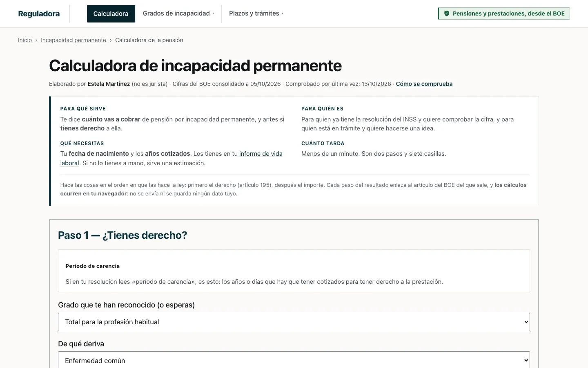Click the author name Estela Martínez

coord(109,84)
